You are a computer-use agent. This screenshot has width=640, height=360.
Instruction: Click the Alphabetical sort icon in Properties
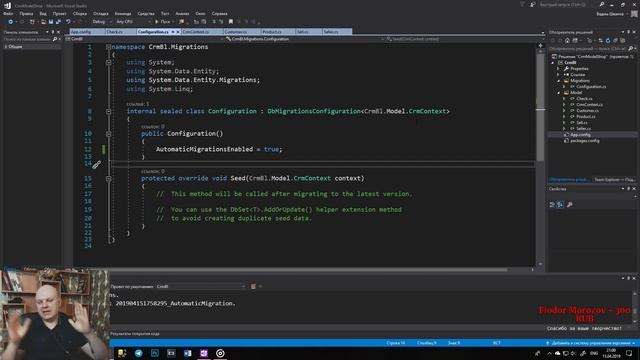pos(560,204)
